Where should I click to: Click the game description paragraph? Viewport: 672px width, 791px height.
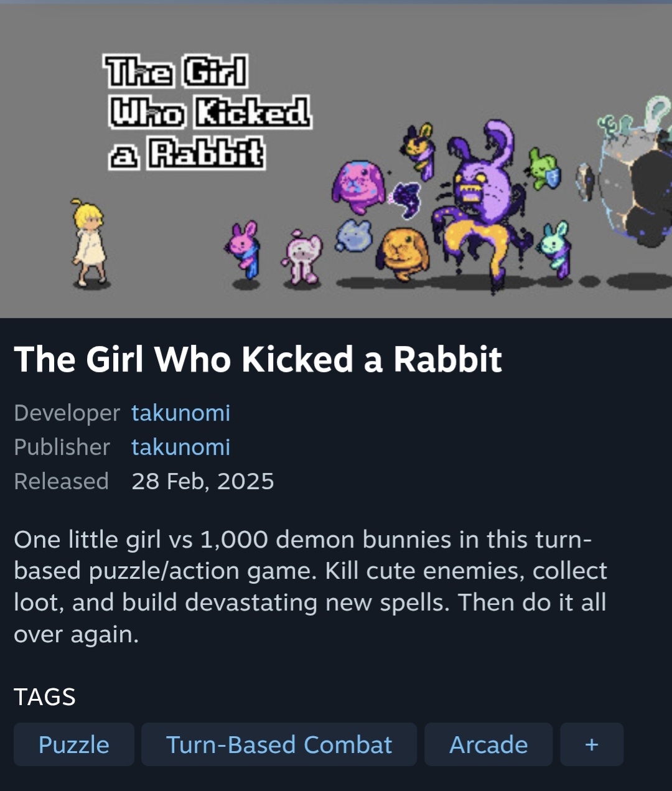pyautogui.click(x=310, y=587)
